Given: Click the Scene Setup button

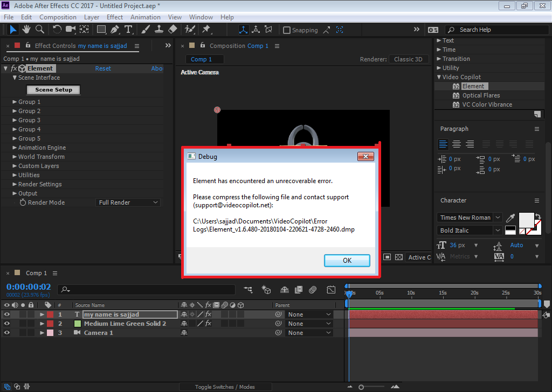Looking at the screenshot, I should 53,89.
